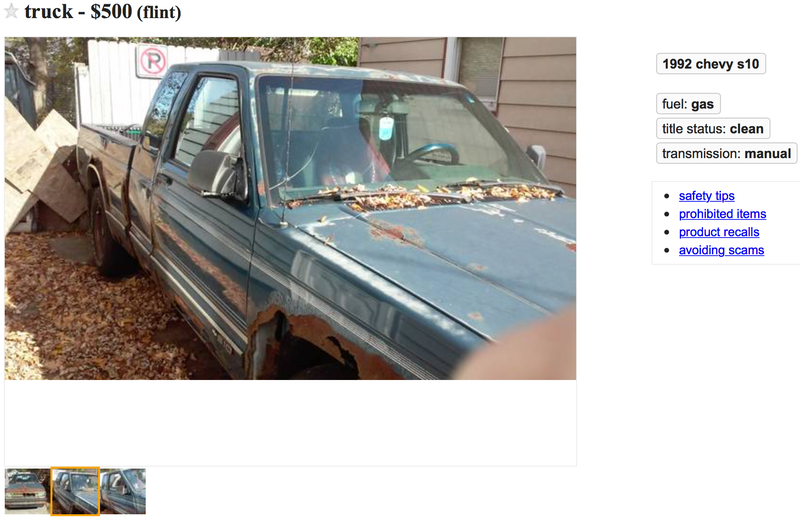Click the listing title word 'truck'
Screen dimensions: 800x520
tap(48, 11)
